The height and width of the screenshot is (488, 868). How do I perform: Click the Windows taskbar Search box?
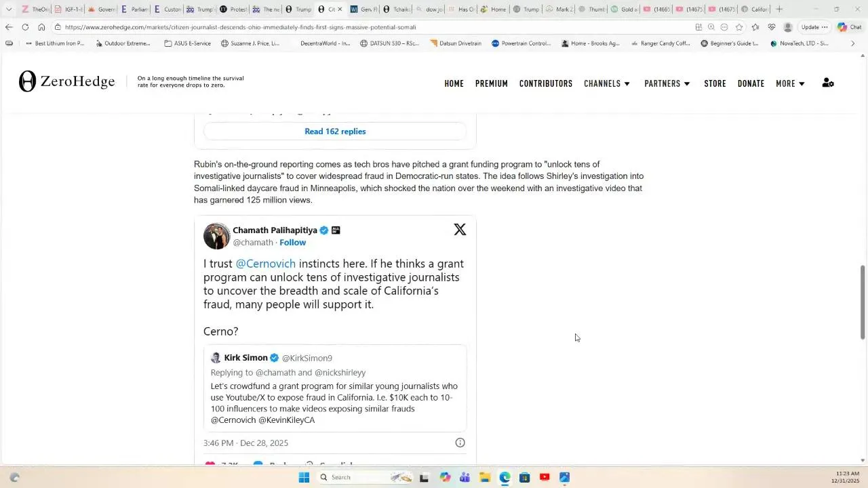(x=365, y=477)
